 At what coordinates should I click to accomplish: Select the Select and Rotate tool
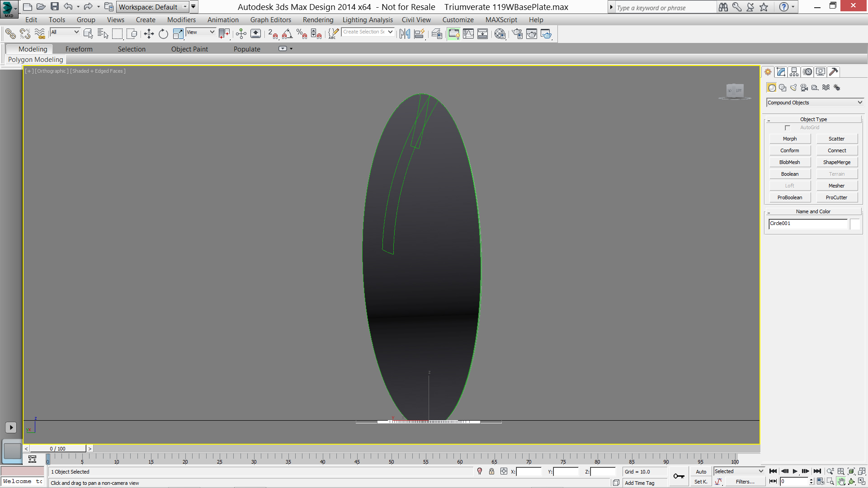(163, 34)
